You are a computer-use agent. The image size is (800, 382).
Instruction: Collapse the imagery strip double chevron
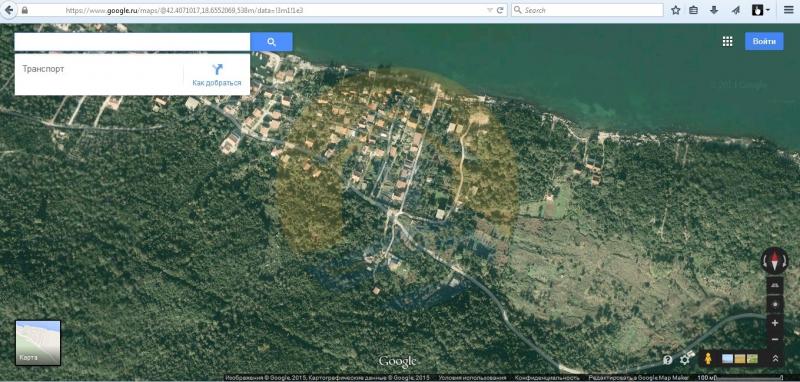tap(775, 359)
